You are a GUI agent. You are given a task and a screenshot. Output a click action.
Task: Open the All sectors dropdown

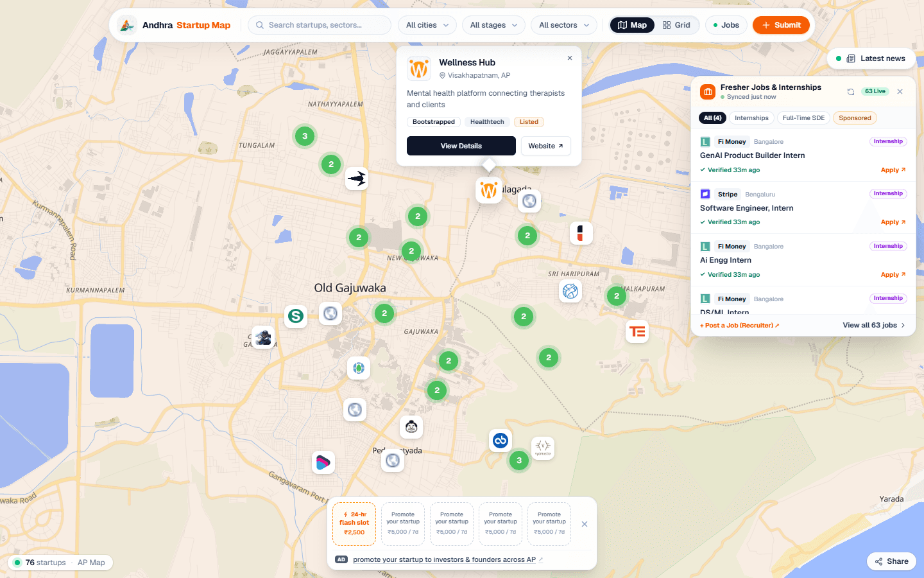coord(564,25)
